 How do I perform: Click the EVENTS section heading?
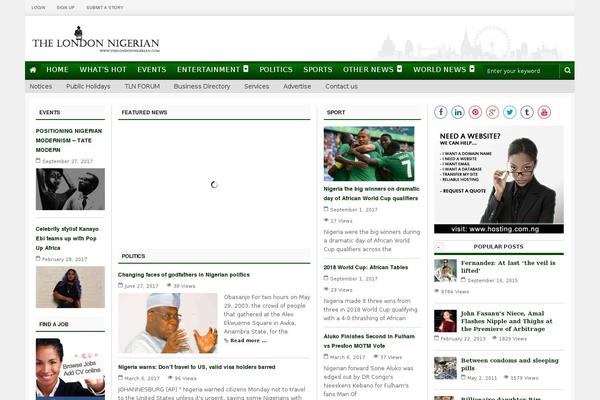[50, 113]
